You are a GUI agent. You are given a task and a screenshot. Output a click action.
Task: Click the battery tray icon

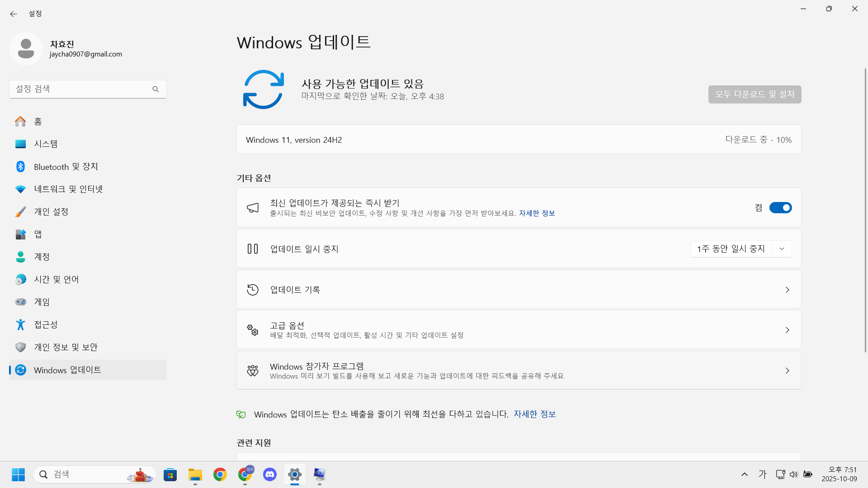click(x=808, y=474)
